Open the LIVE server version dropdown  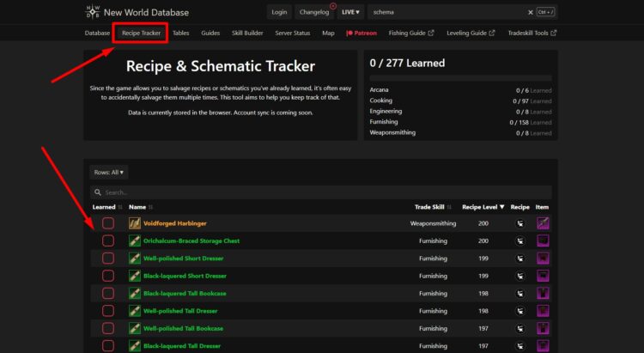[x=350, y=12]
